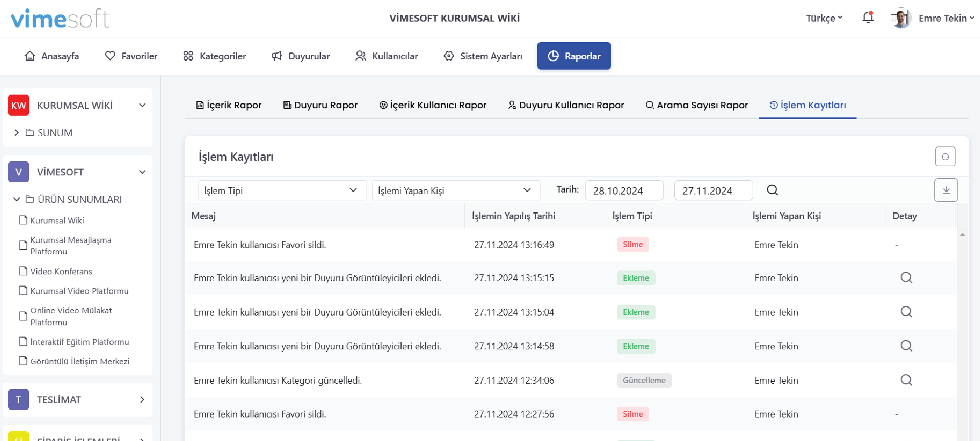The height and width of the screenshot is (441, 980).
Task: Select the İşlem Kayıtları tab
Action: (808, 105)
